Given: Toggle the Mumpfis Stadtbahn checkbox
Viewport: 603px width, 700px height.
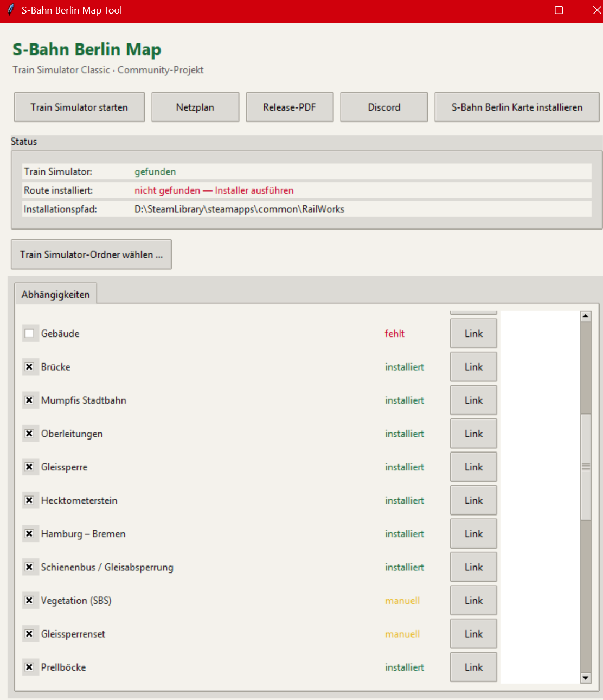Looking at the screenshot, I should pos(29,400).
